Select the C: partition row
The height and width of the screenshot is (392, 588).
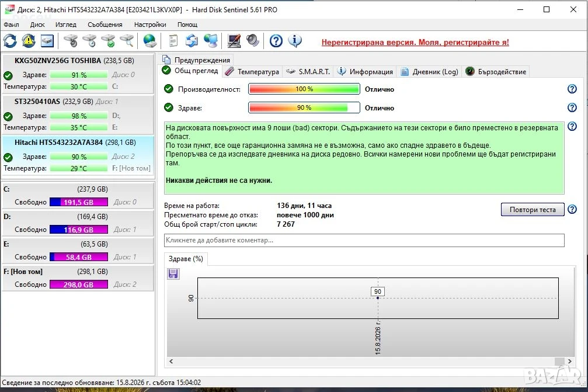pyautogui.click(x=78, y=196)
